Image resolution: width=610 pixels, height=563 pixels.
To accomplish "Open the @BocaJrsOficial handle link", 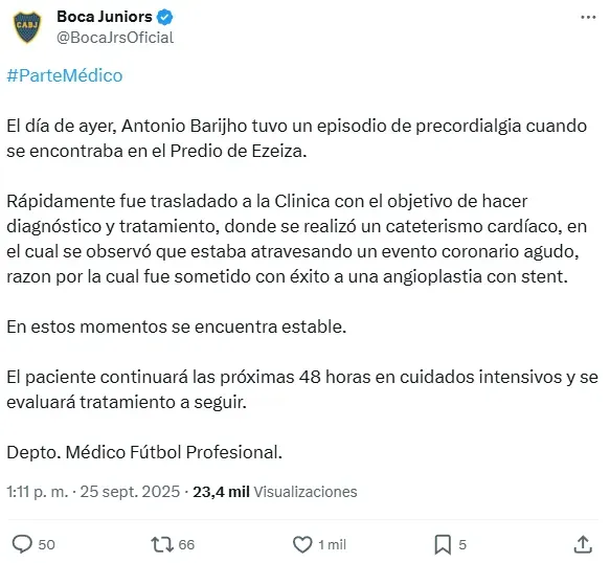I will tap(115, 37).
